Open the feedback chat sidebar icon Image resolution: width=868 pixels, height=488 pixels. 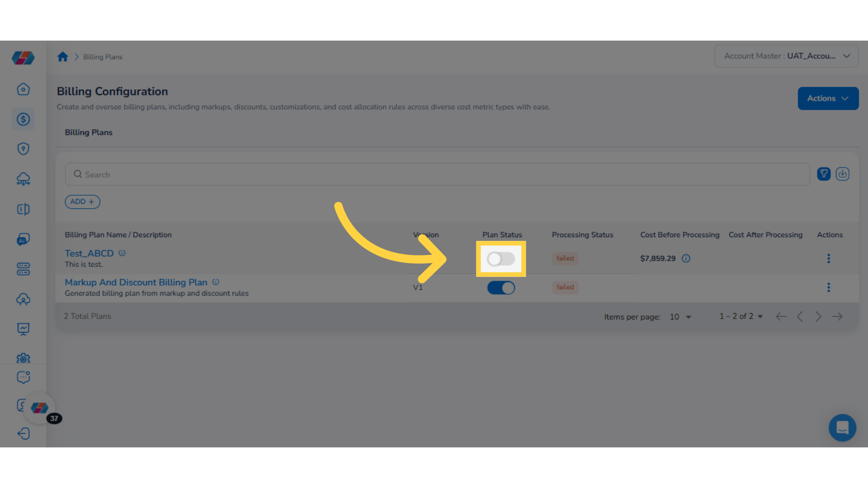click(23, 377)
